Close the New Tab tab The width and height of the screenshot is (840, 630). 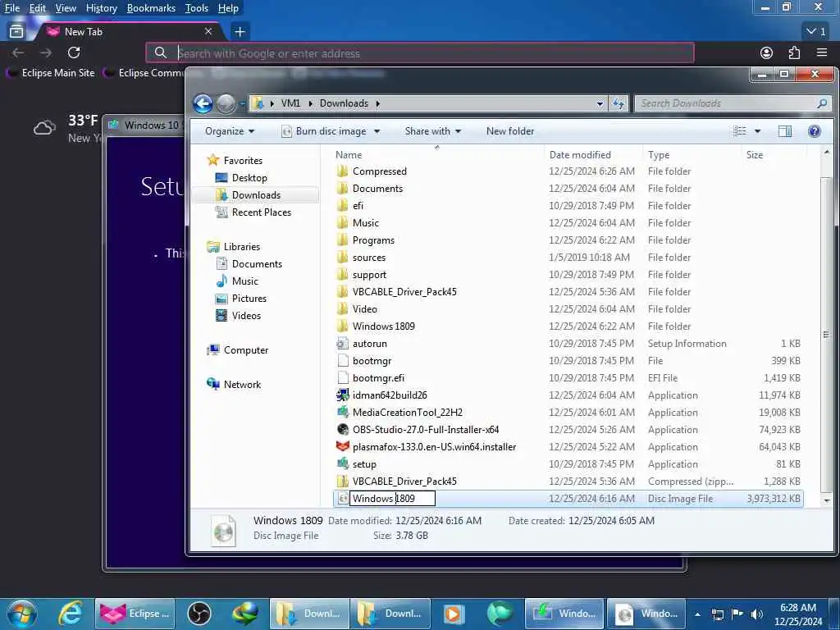(x=208, y=32)
